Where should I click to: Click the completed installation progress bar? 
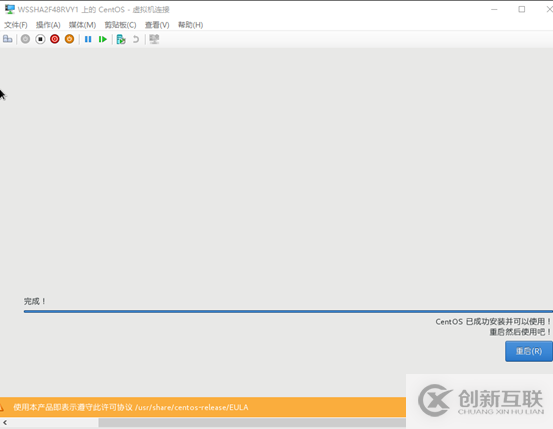click(x=288, y=312)
